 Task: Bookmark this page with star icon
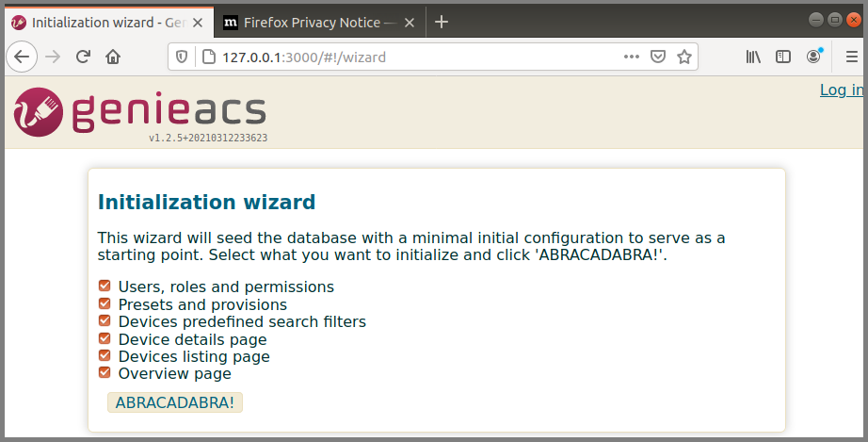pyautogui.click(x=684, y=57)
